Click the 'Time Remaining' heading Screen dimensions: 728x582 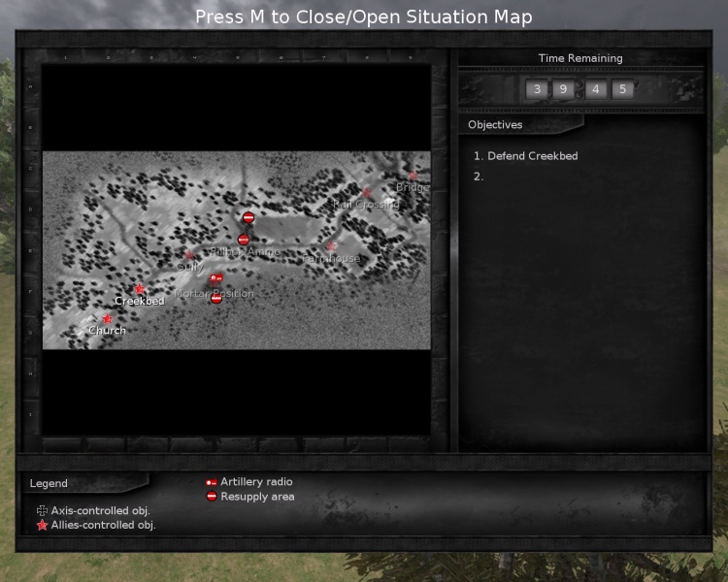[580, 58]
